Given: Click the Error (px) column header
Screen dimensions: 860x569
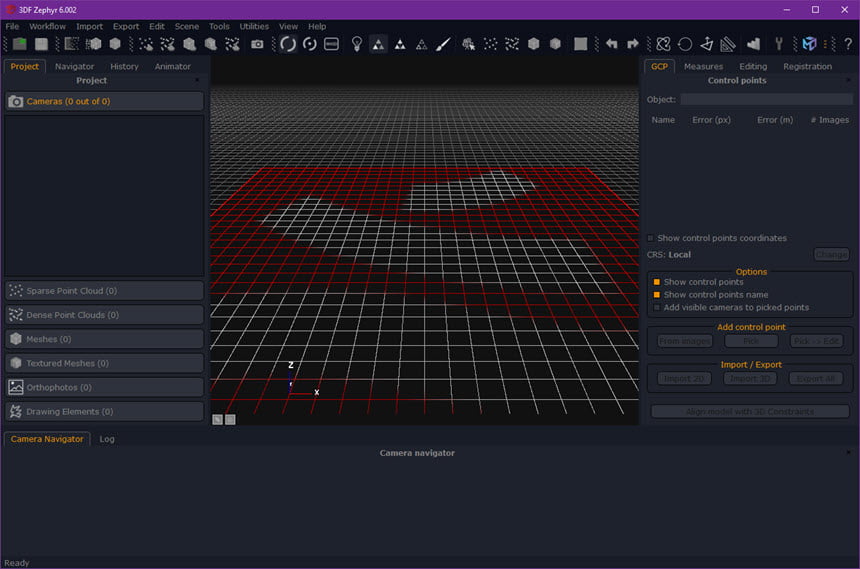Looking at the screenshot, I should [x=711, y=120].
